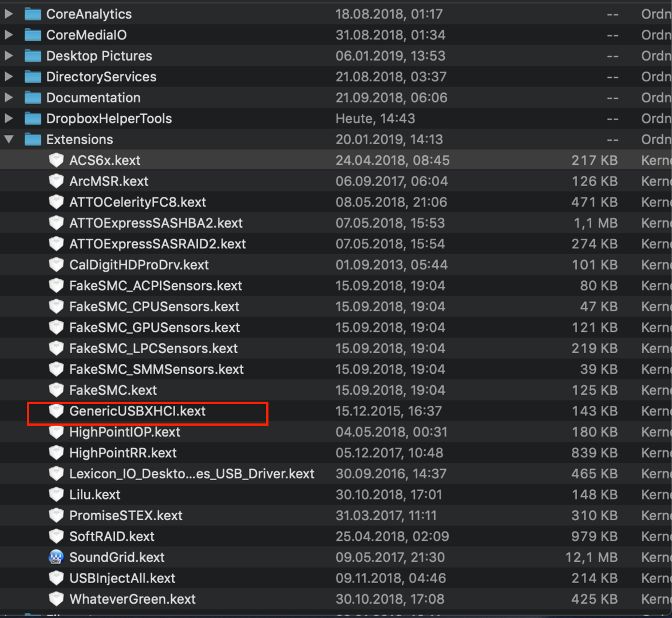Image resolution: width=672 pixels, height=618 pixels.
Task: Collapse the Extensions folder triangle
Action: 9,139
